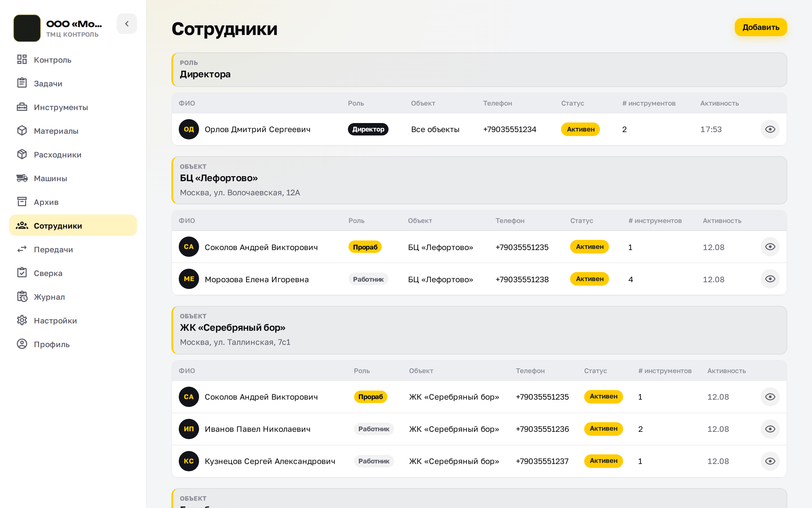Expand the БЦ «Лефортово» object header
The image size is (812, 508).
pos(479,180)
